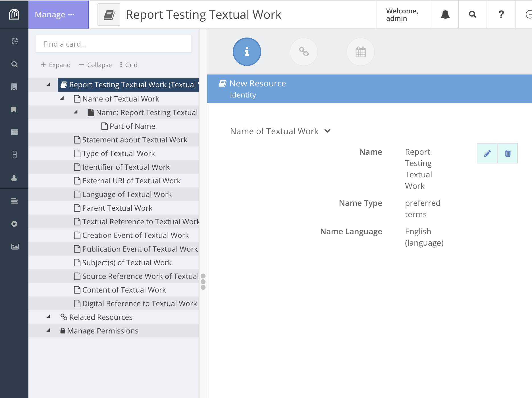The width and height of the screenshot is (532, 398).
Task: Edit the Name value with the pencil button
Action: (487, 153)
